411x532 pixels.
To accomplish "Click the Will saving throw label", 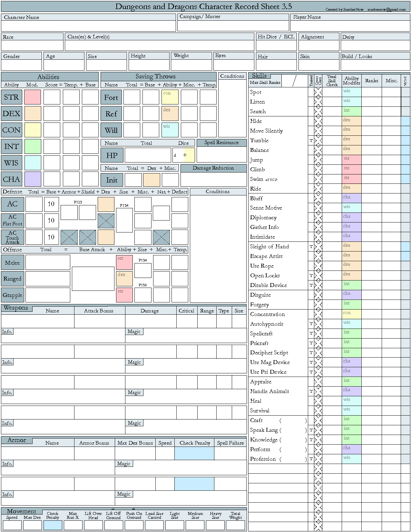I will [111, 130].
